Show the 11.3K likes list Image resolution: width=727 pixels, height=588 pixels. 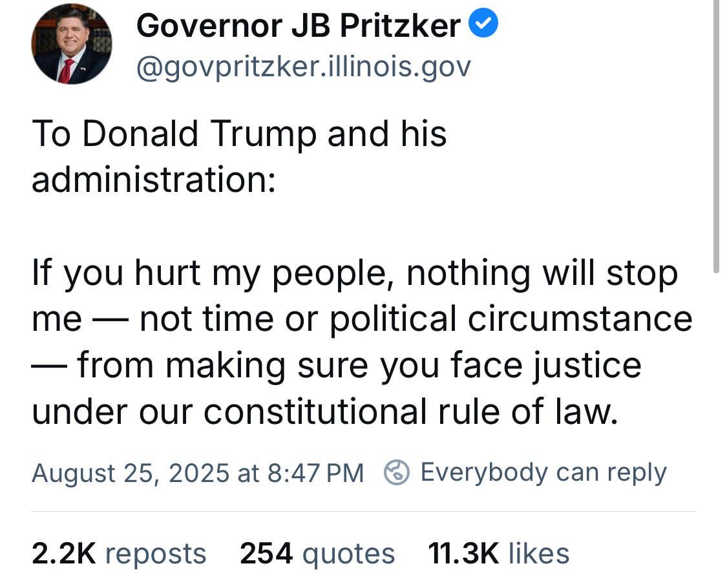coord(498,554)
